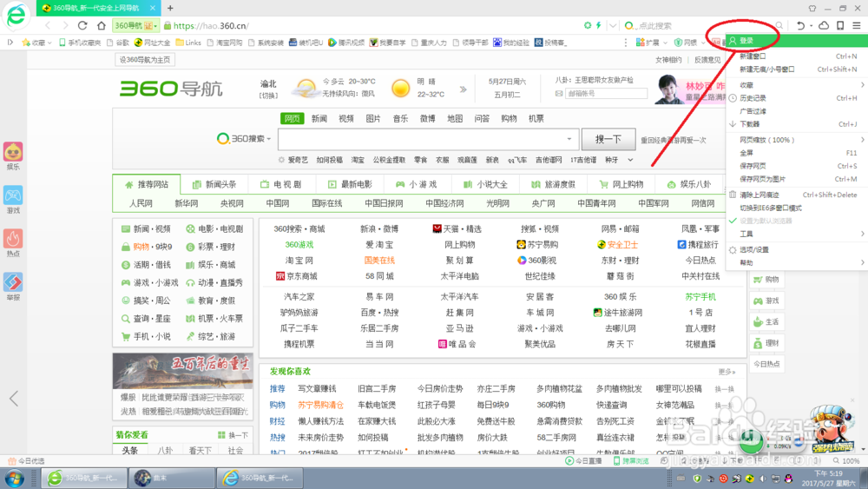Expand the 网页缩放 (100%) submenu
Screen dimensions: 868x489
point(795,140)
